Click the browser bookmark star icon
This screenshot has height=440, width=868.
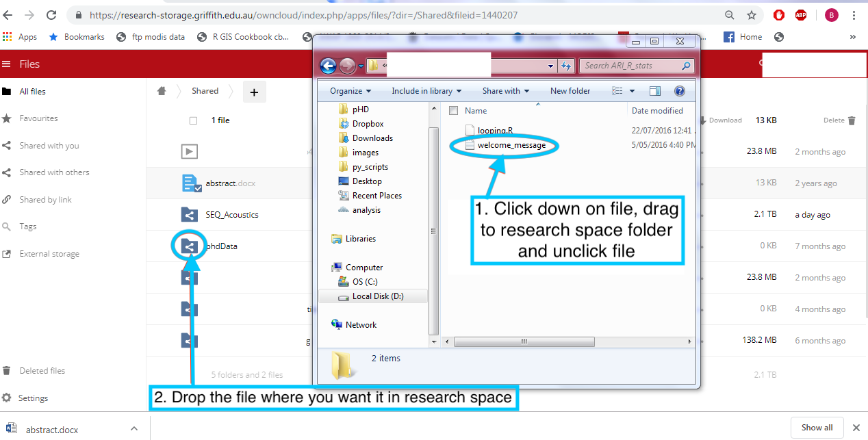(752, 14)
